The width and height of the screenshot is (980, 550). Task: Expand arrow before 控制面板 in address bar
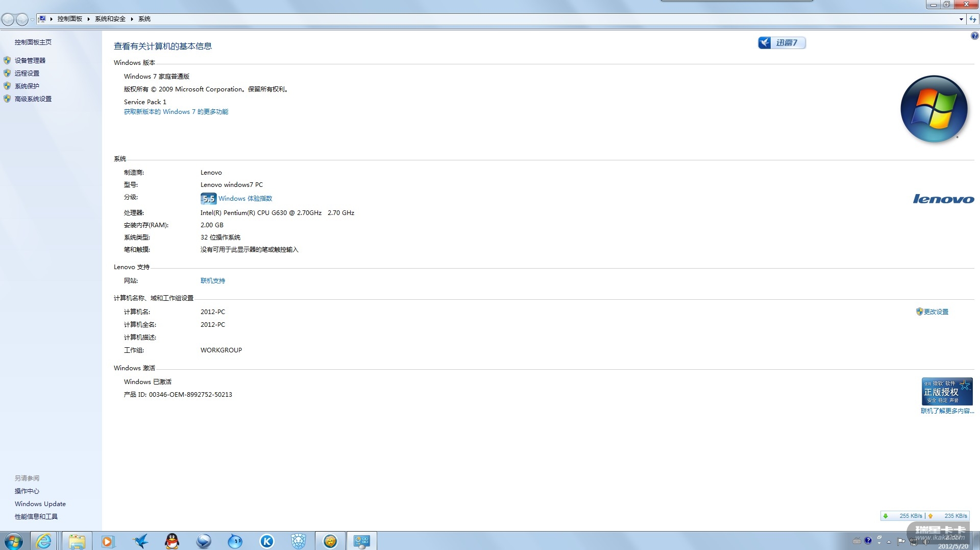click(51, 19)
